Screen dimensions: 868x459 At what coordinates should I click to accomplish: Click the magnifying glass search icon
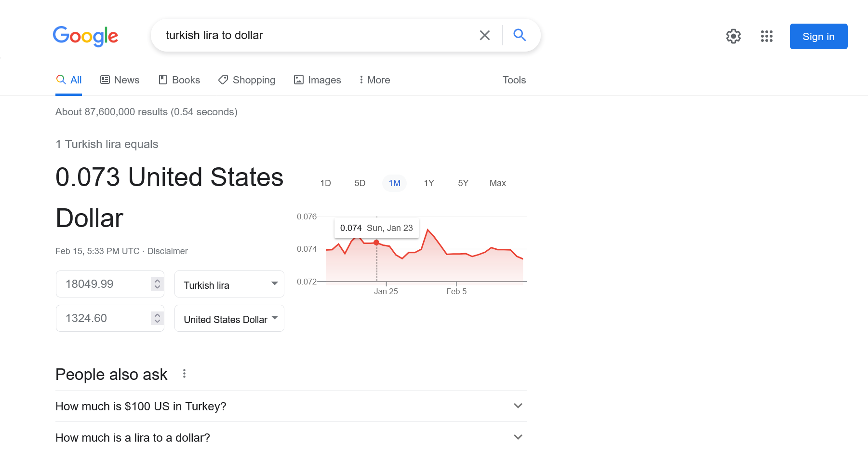[x=520, y=35]
